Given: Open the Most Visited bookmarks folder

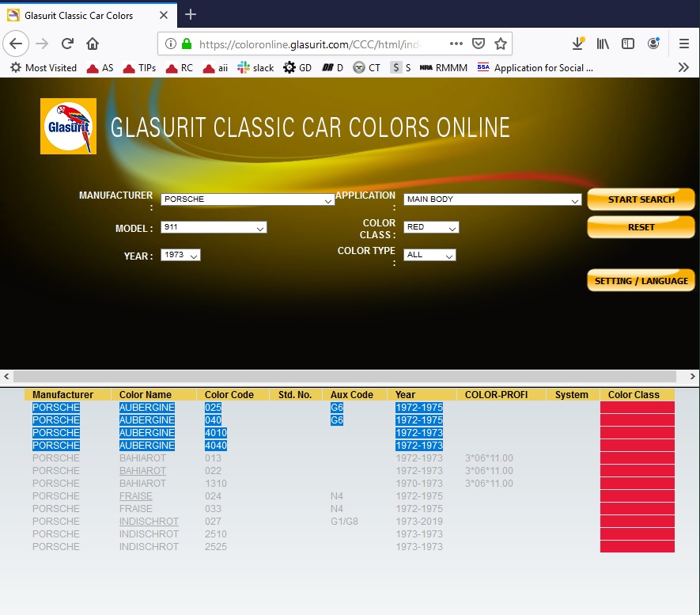Looking at the screenshot, I should pyautogui.click(x=44, y=68).
